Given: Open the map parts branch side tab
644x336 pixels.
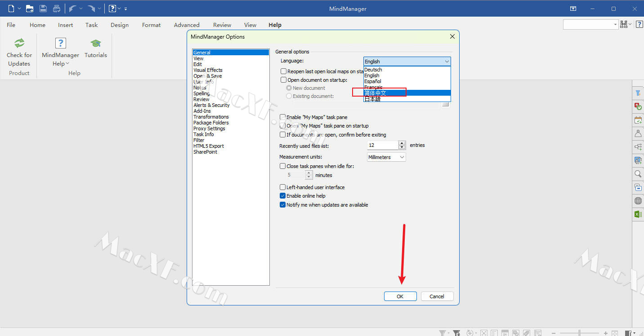Looking at the screenshot, I should click(x=638, y=147).
